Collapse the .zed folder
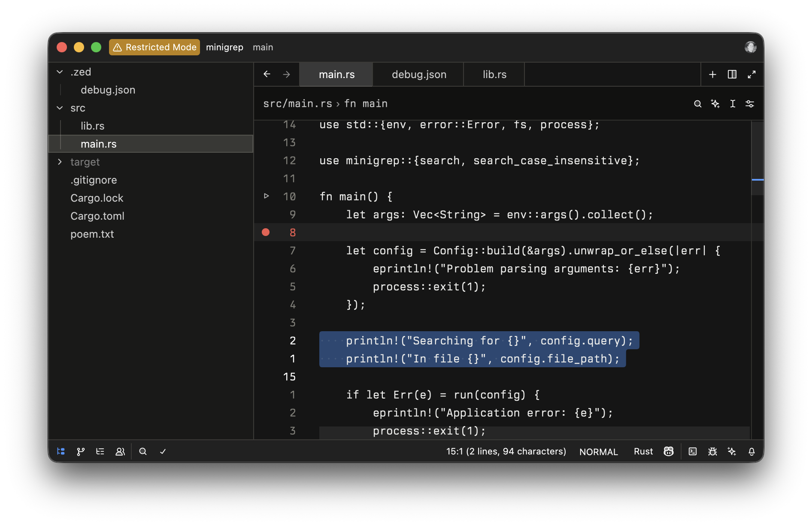812x526 pixels. [60, 72]
